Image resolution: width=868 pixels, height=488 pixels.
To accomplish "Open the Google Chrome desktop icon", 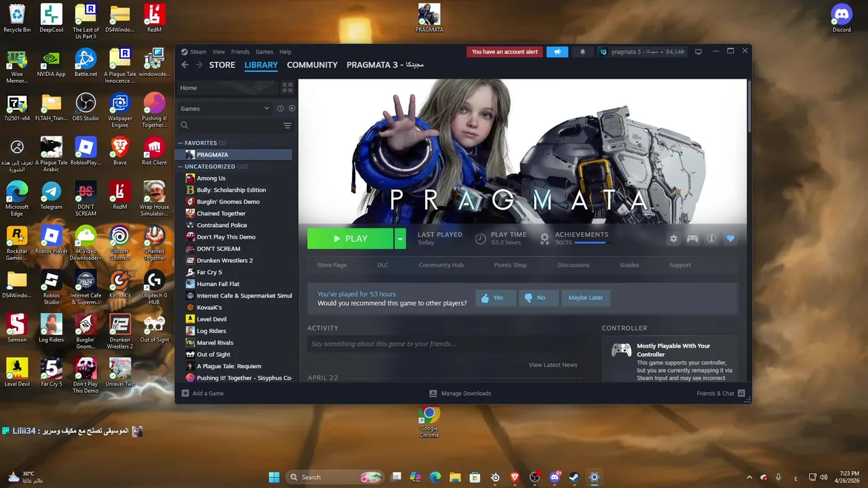I will pyautogui.click(x=429, y=422).
